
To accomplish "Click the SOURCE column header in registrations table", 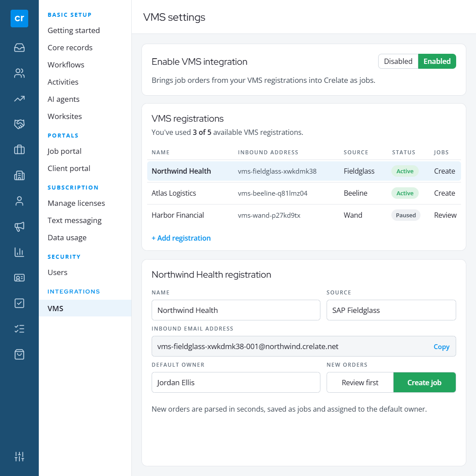I will [x=356, y=152].
